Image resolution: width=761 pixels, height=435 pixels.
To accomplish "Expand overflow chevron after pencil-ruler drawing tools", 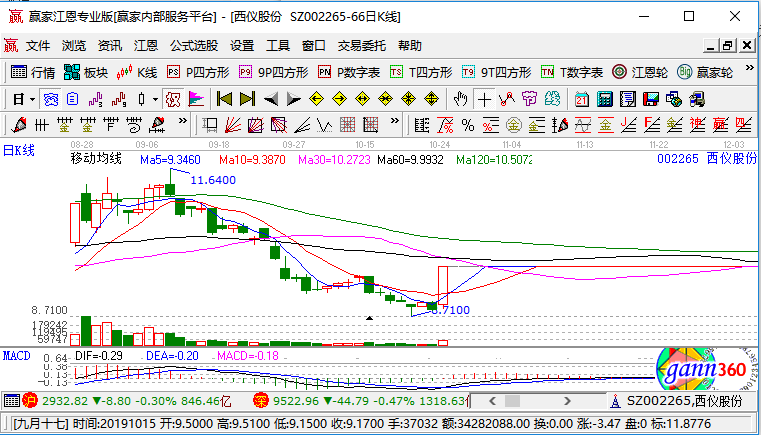I will pyautogui.click(x=182, y=120).
